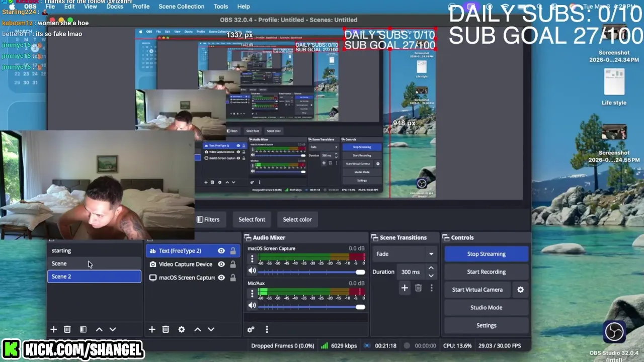The image size is (644, 362).
Task: Open advanced audio properties gears icon
Action: [x=251, y=329]
